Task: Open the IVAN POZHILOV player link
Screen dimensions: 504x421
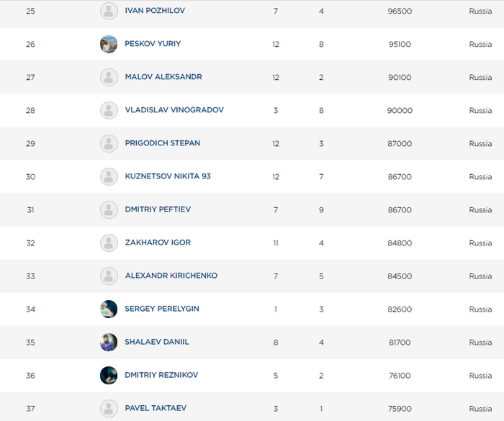Action: tap(153, 12)
